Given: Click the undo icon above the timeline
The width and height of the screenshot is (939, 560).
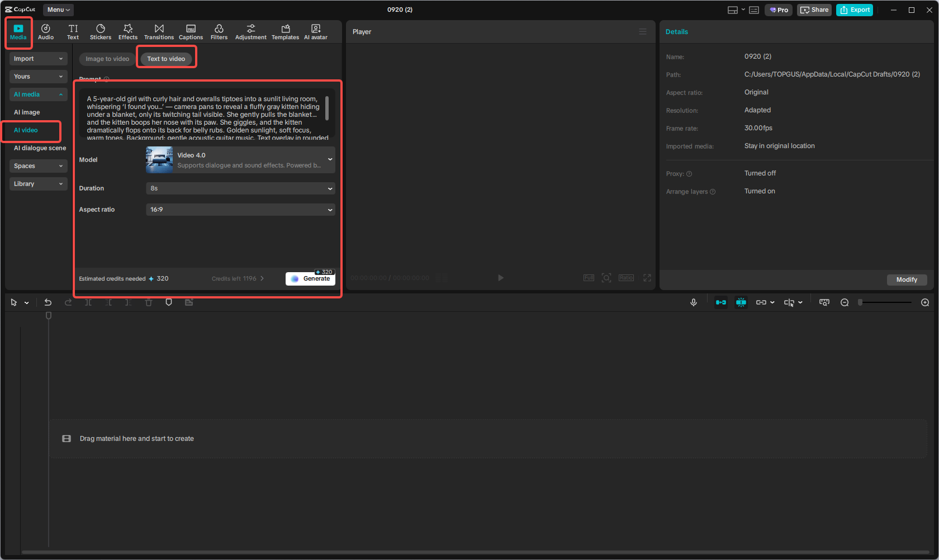Looking at the screenshot, I should click(x=48, y=302).
